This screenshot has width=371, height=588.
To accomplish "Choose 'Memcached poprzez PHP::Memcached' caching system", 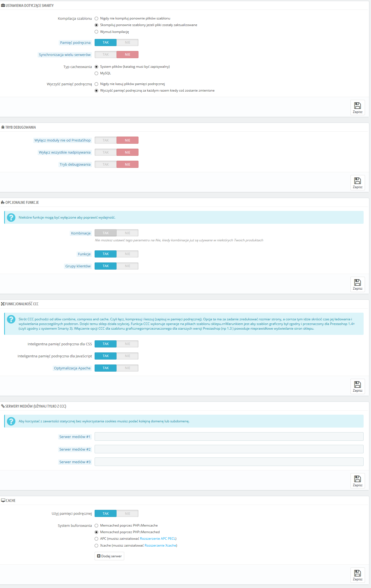I will 96,532.
